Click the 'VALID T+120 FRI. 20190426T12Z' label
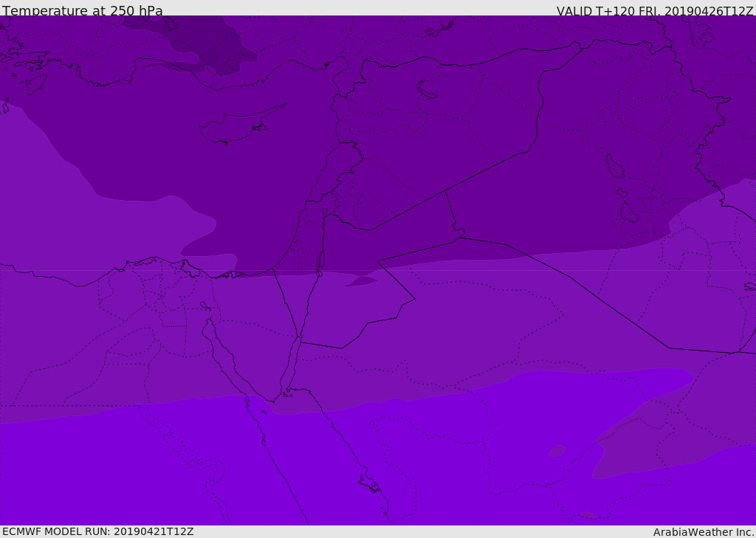 [x=654, y=10]
